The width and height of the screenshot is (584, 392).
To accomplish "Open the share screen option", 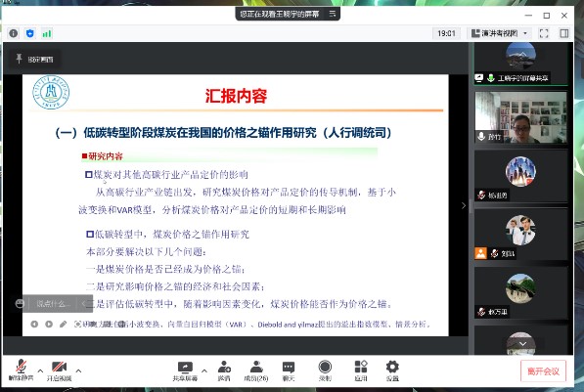I will [x=185, y=370].
